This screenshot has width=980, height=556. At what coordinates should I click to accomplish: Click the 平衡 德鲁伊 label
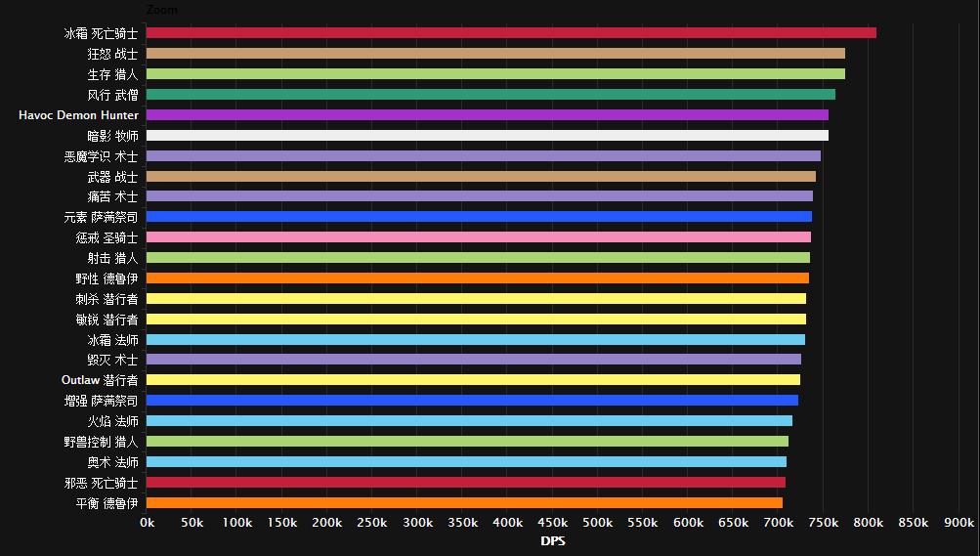point(107,503)
